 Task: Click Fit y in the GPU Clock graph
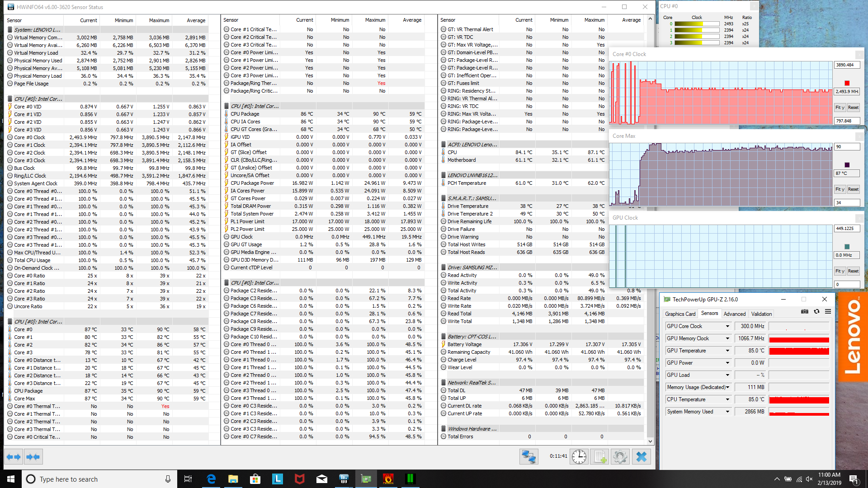(840, 271)
